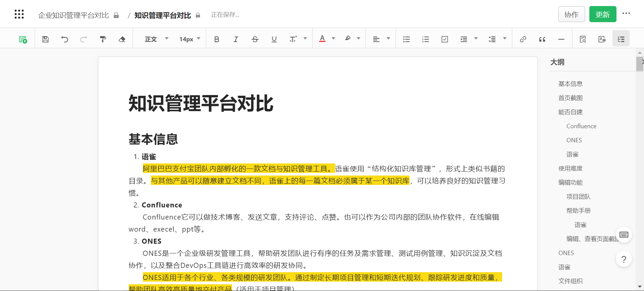Image resolution: width=644 pixels, height=291 pixels.
Task: Insert a bulleted list
Action: coord(407,39)
